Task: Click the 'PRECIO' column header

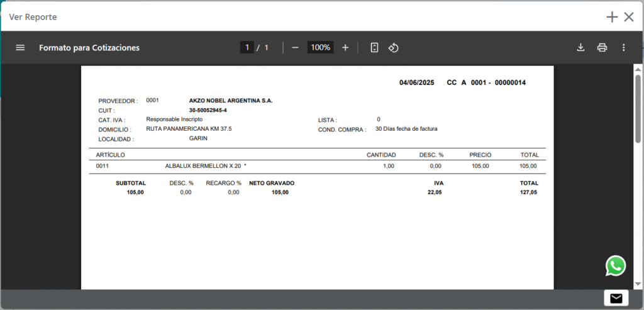Action: [x=480, y=155]
